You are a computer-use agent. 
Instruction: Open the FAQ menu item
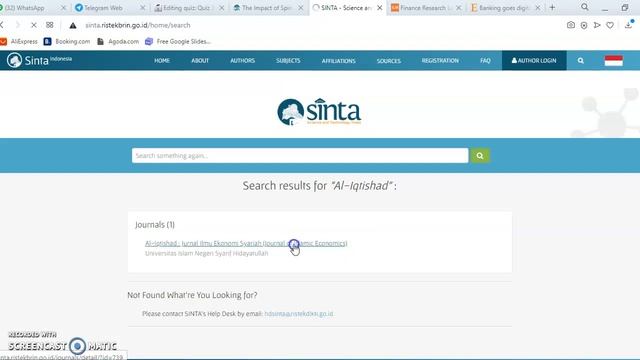click(x=485, y=60)
